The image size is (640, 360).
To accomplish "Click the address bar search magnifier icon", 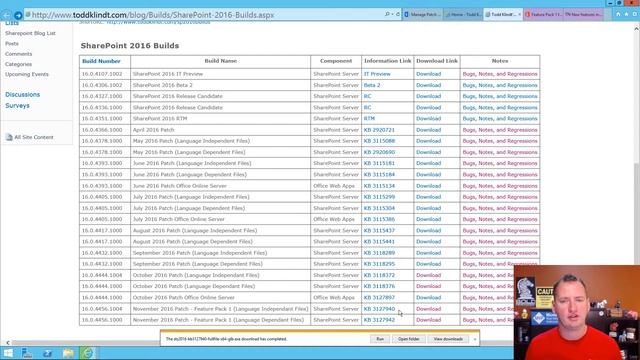I will (387, 14).
